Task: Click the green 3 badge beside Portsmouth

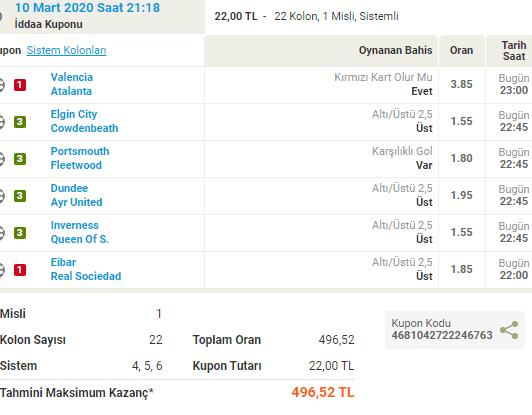Action: coord(20,159)
